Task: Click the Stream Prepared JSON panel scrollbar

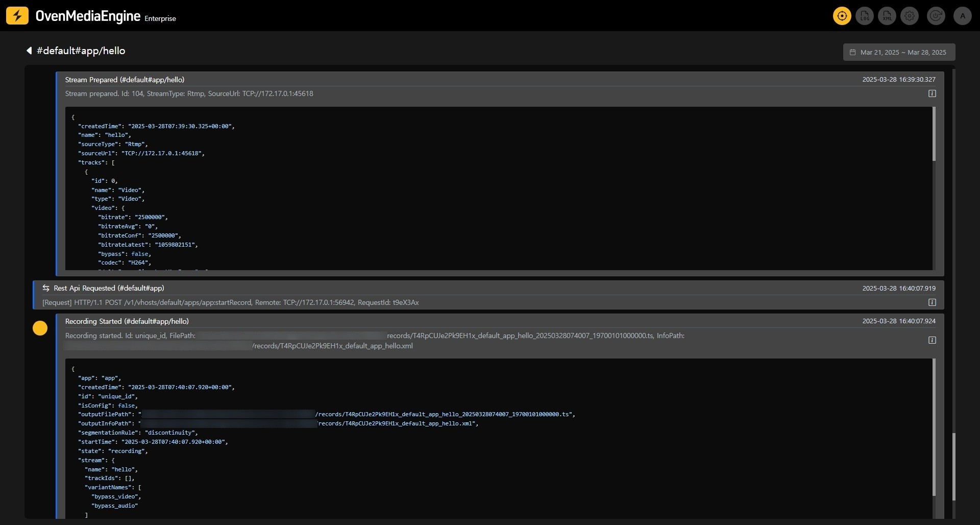Action: click(934, 134)
